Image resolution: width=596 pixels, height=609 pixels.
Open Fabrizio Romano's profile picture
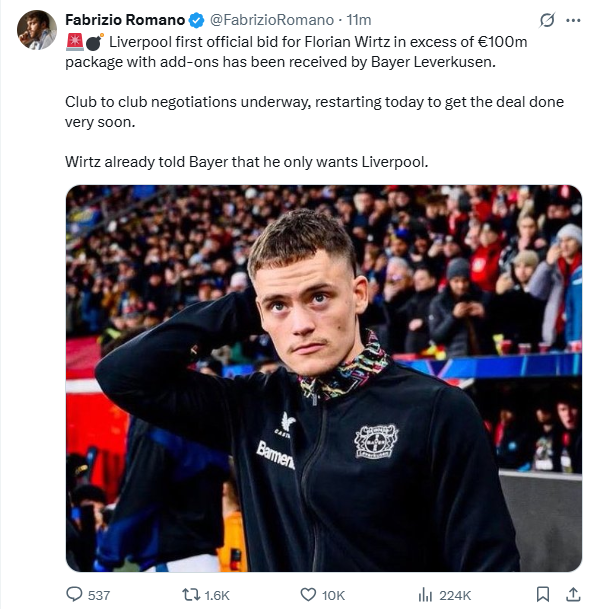coord(37,30)
